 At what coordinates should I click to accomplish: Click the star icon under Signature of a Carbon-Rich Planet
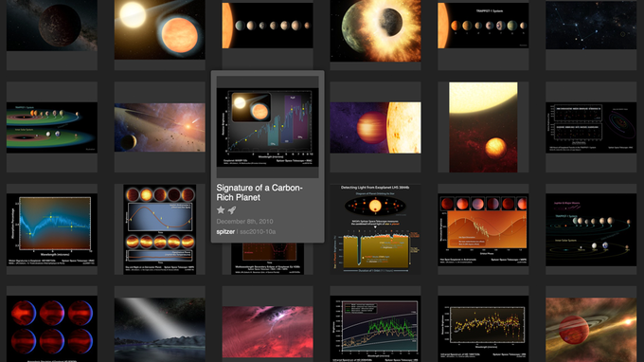click(x=221, y=210)
